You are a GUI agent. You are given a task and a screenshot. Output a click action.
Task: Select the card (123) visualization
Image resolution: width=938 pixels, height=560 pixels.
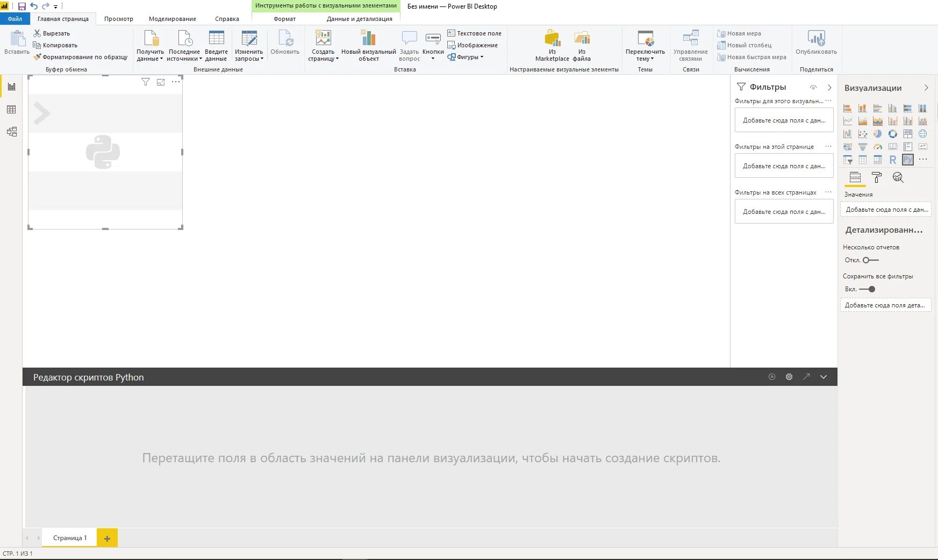893,147
